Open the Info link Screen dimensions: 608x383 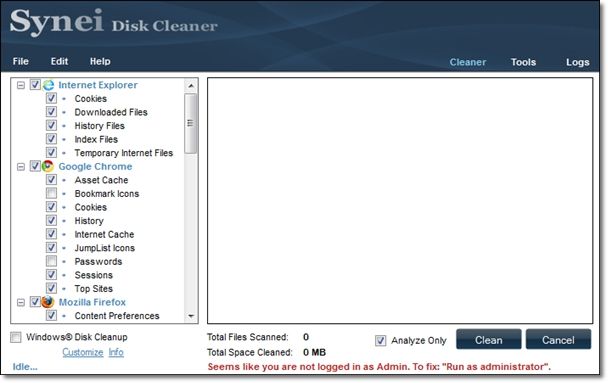click(x=116, y=352)
